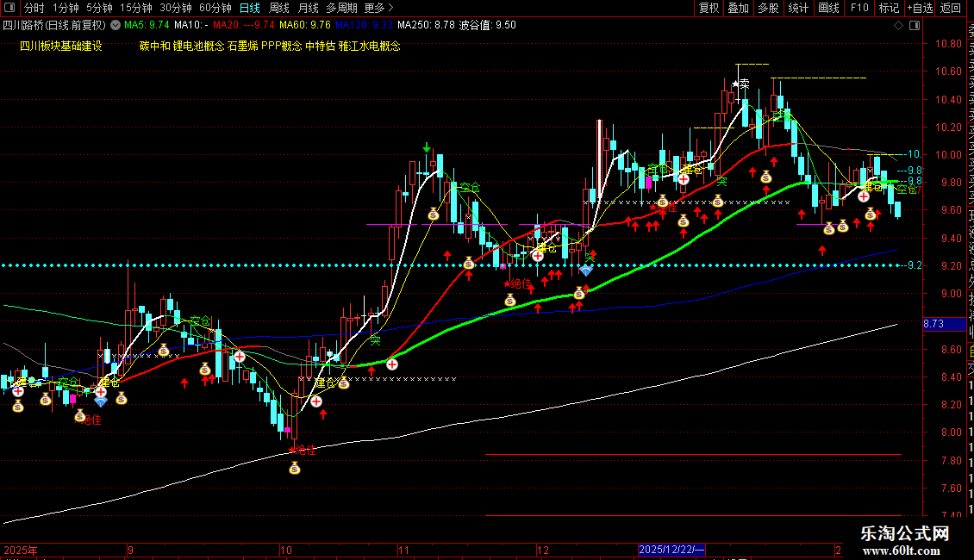Screen dimensions: 974x560
Task: Open the PPP概念 concept link
Action: click(281, 46)
